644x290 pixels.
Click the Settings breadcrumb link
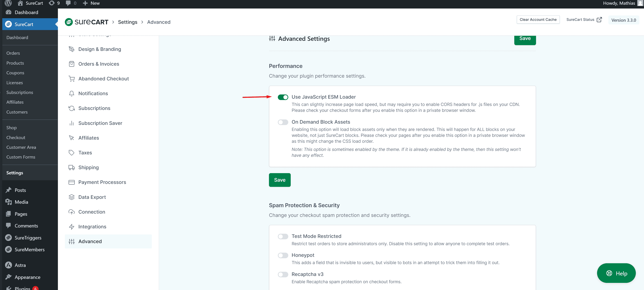pyautogui.click(x=127, y=22)
